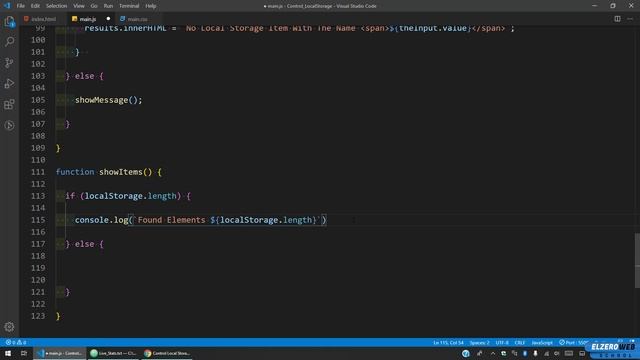This screenshot has width=640, height=360.
Task: Switch to Live_Stats.txt taskbar window
Action: click(x=113, y=353)
